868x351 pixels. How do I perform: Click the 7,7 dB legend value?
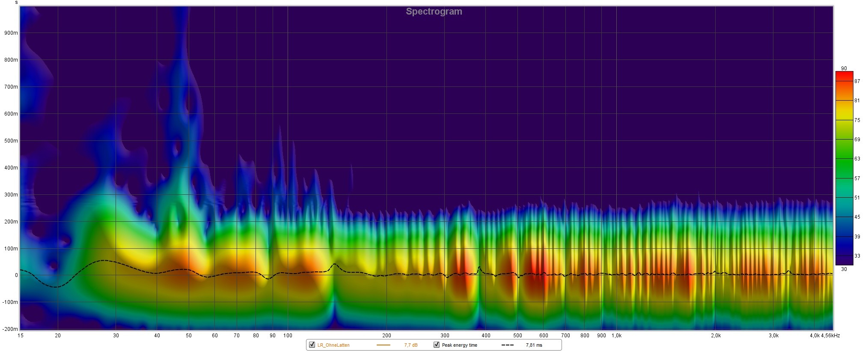point(411,345)
